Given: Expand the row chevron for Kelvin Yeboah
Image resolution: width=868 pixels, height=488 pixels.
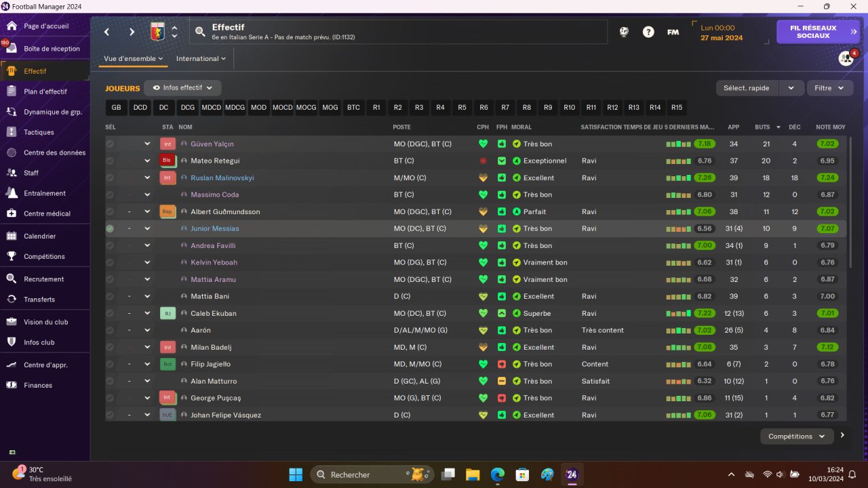Looking at the screenshot, I should 147,262.
